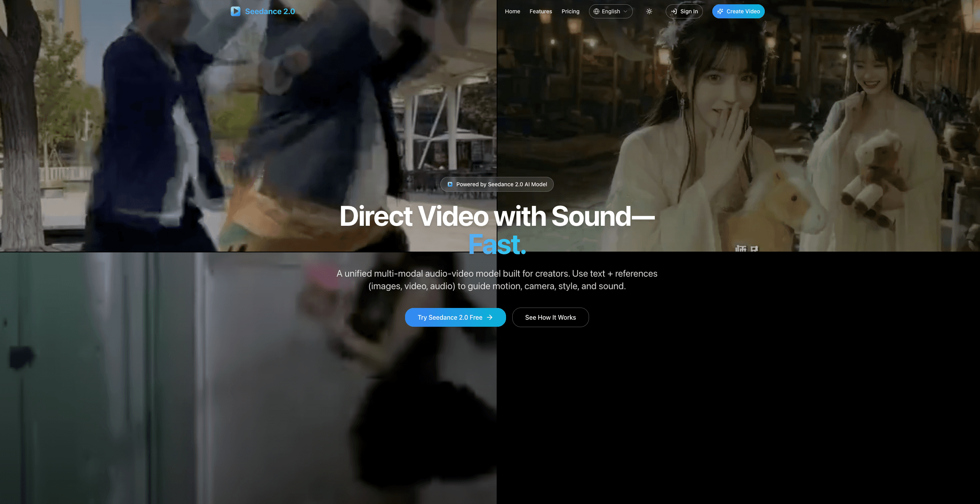Open the Pricing nav item
This screenshot has height=504, width=980.
tap(570, 11)
